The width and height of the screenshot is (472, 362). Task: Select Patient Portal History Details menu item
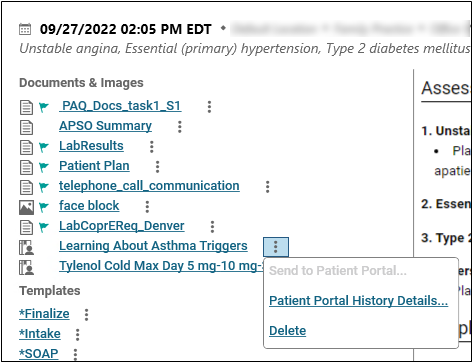coord(358,301)
